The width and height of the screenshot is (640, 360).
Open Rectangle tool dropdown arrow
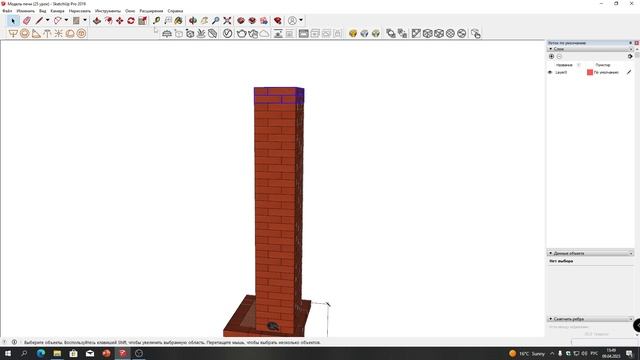point(85,20)
